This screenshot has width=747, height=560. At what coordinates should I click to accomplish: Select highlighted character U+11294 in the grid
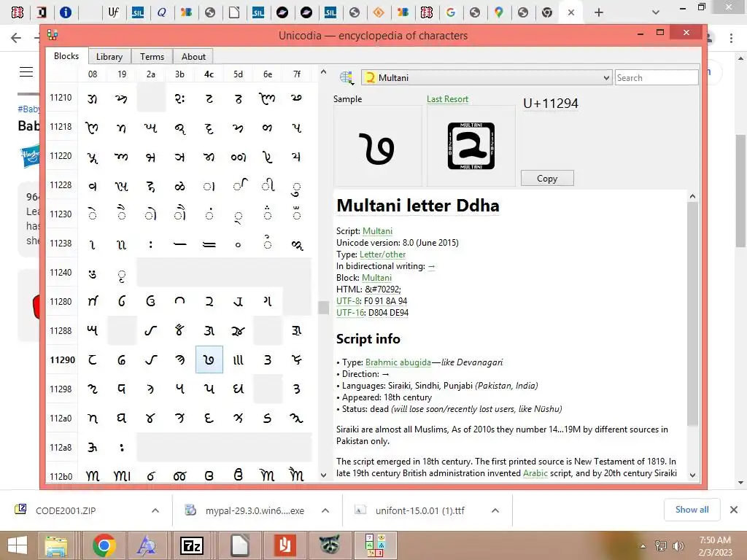coord(209,360)
